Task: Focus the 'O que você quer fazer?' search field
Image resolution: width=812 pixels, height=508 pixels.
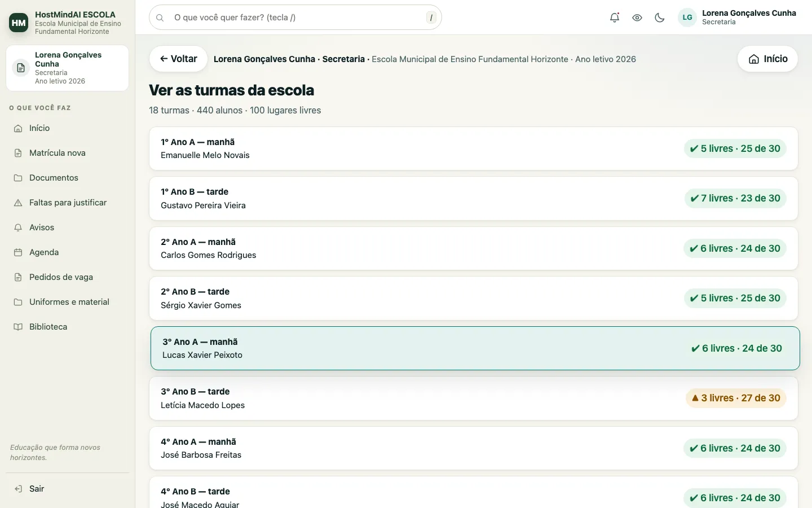Action: pos(295,17)
